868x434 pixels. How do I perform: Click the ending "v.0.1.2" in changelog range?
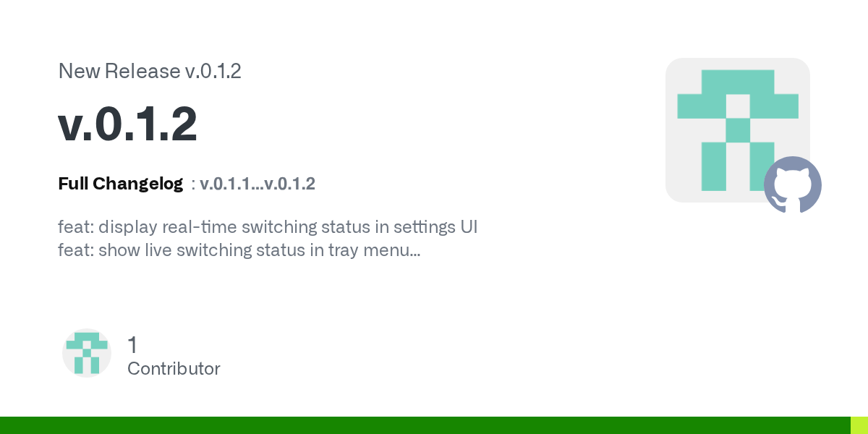(289, 184)
